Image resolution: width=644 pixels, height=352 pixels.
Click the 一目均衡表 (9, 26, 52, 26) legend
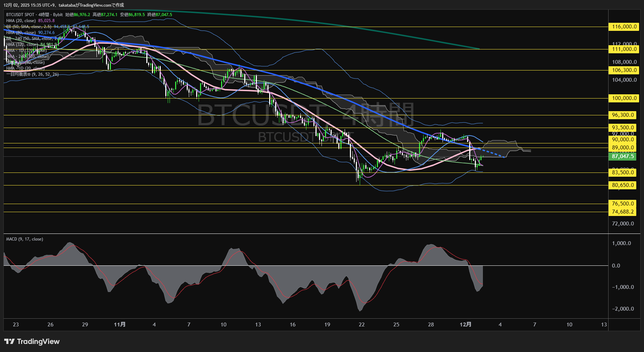click(x=32, y=74)
